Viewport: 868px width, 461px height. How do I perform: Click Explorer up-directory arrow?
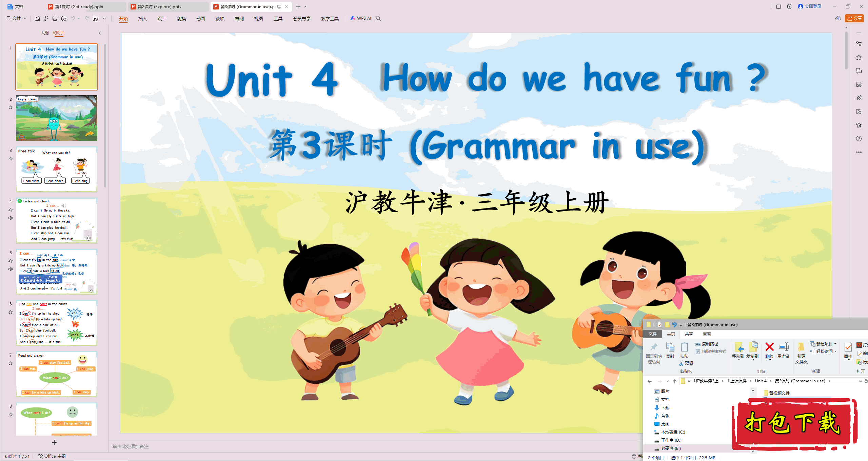point(675,381)
